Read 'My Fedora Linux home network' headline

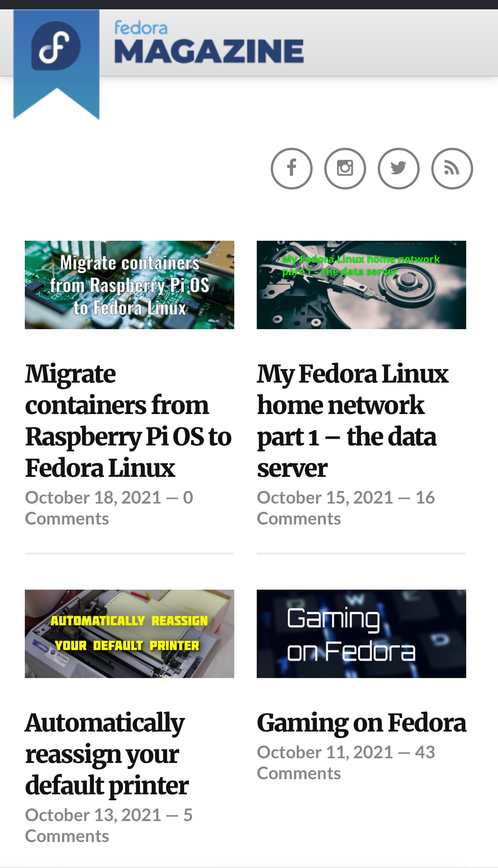pos(353,421)
